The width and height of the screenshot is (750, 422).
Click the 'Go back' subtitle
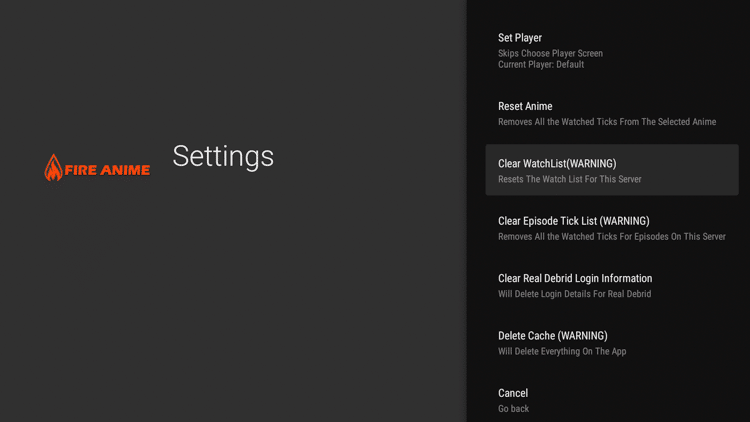(x=513, y=409)
